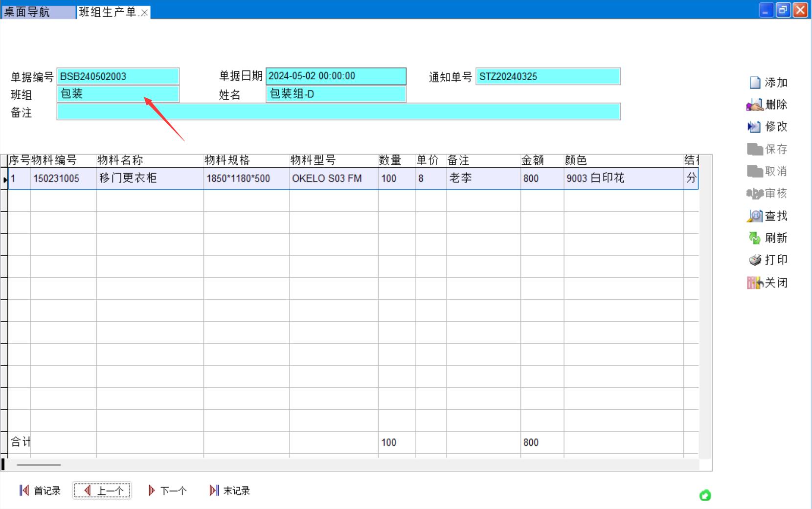Click the empty 备注 remarks field

pos(338,111)
